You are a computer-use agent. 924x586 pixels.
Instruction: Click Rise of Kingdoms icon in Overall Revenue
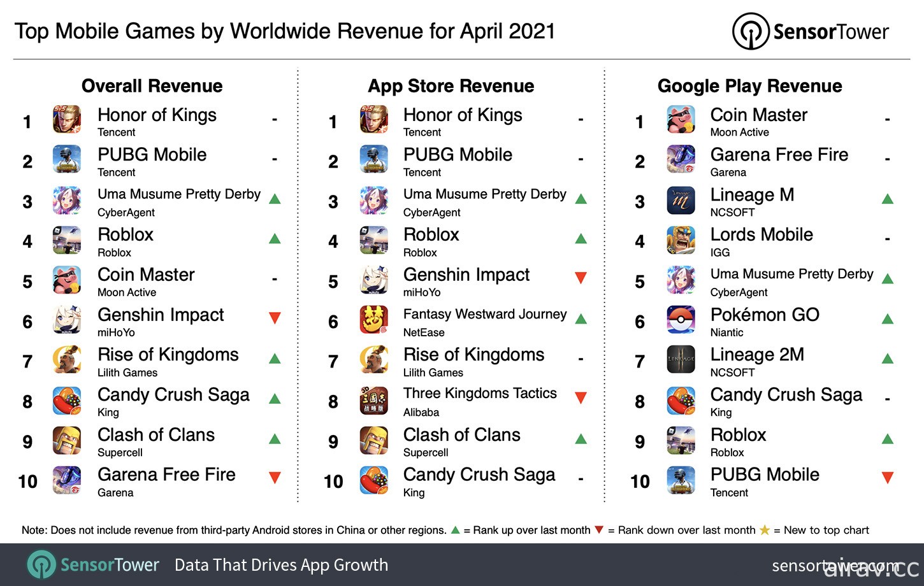pos(67,360)
